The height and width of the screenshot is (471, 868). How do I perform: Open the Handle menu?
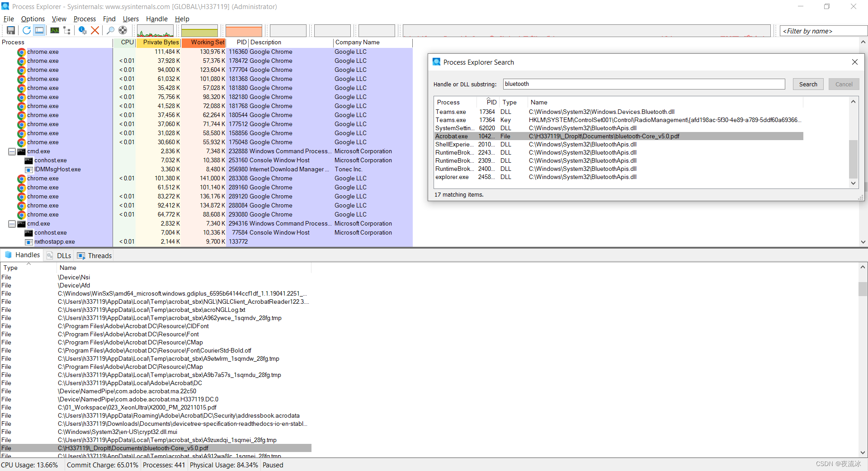coord(156,19)
